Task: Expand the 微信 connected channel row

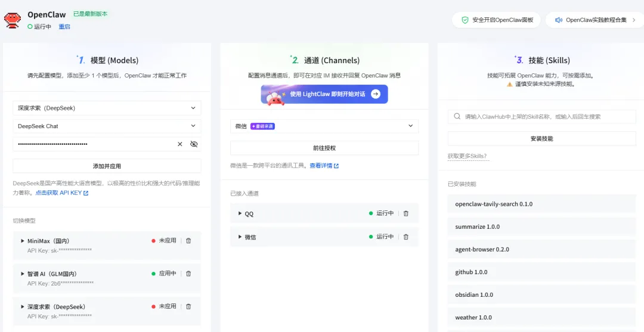Action: (x=240, y=237)
